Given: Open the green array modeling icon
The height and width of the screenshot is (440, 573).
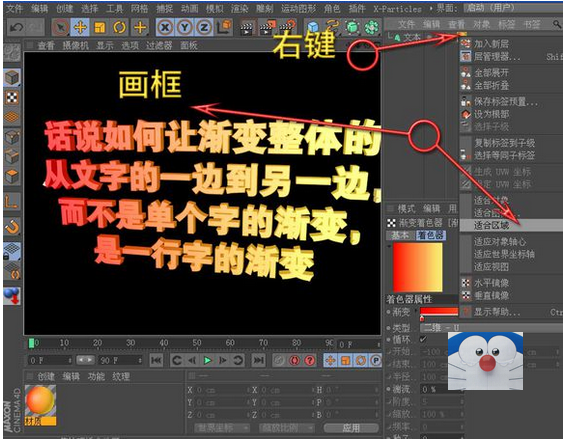Looking at the screenshot, I should 372,28.
